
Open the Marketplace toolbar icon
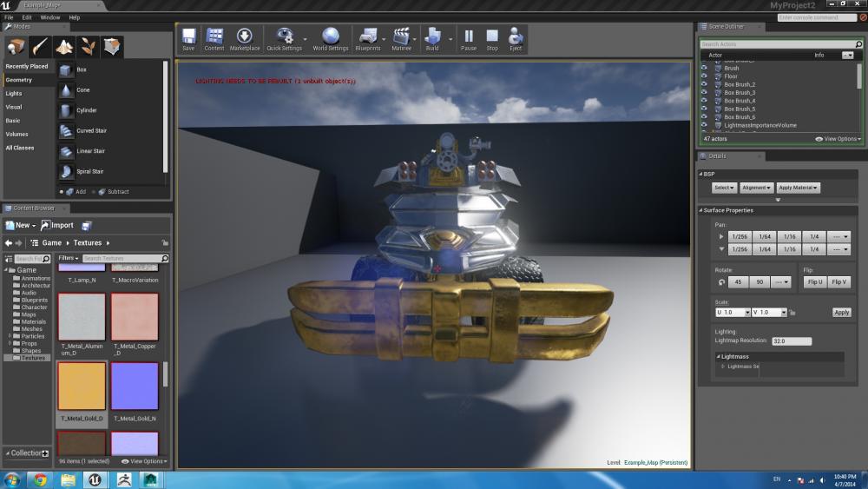(x=245, y=39)
